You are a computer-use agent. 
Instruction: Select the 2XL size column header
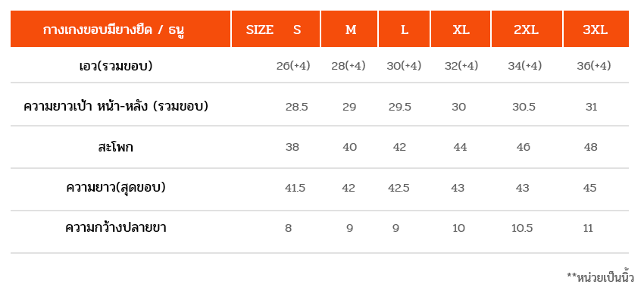(x=527, y=29)
